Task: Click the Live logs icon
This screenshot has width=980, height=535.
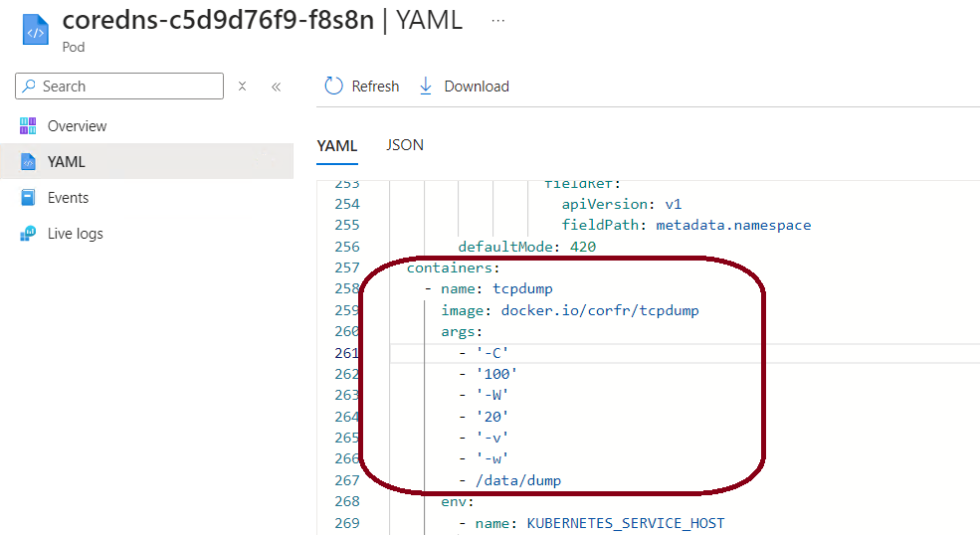Action: pyautogui.click(x=28, y=234)
